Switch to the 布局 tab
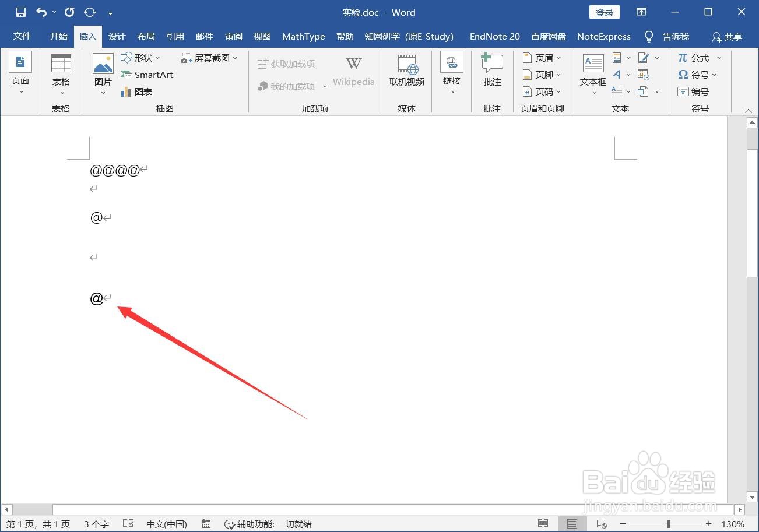 tap(146, 36)
